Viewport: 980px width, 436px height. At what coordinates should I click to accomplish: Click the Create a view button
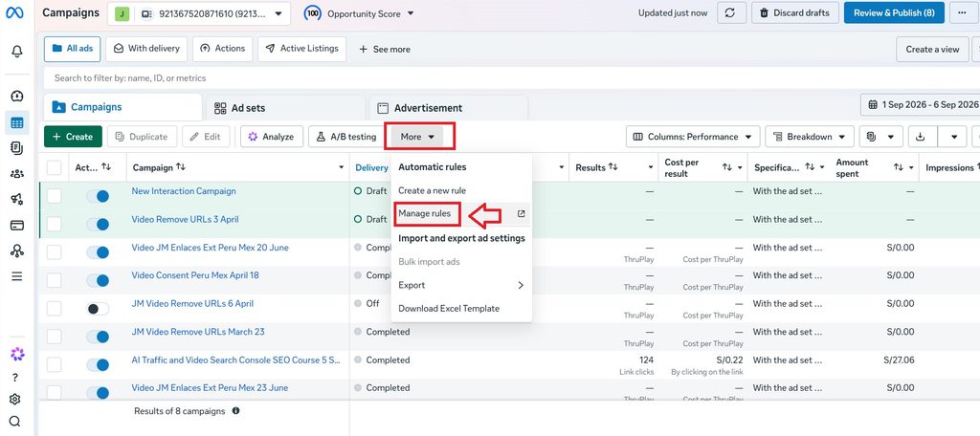pos(932,50)
